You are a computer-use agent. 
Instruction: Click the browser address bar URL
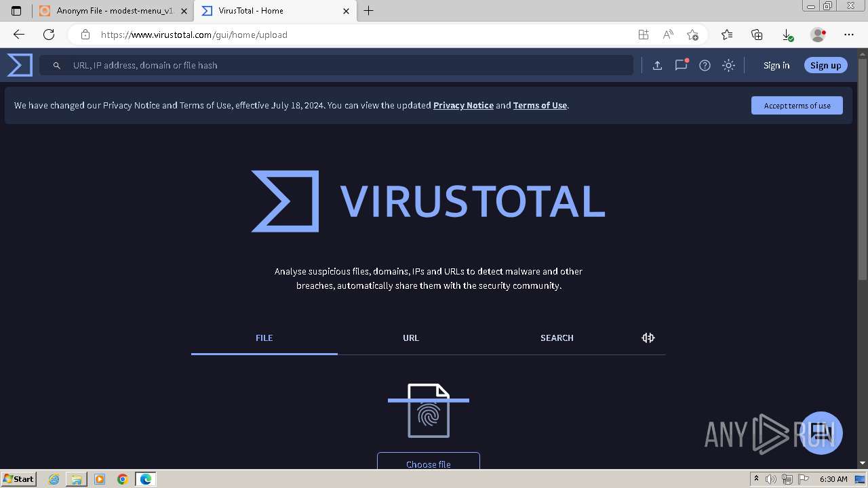coord(194,35)
